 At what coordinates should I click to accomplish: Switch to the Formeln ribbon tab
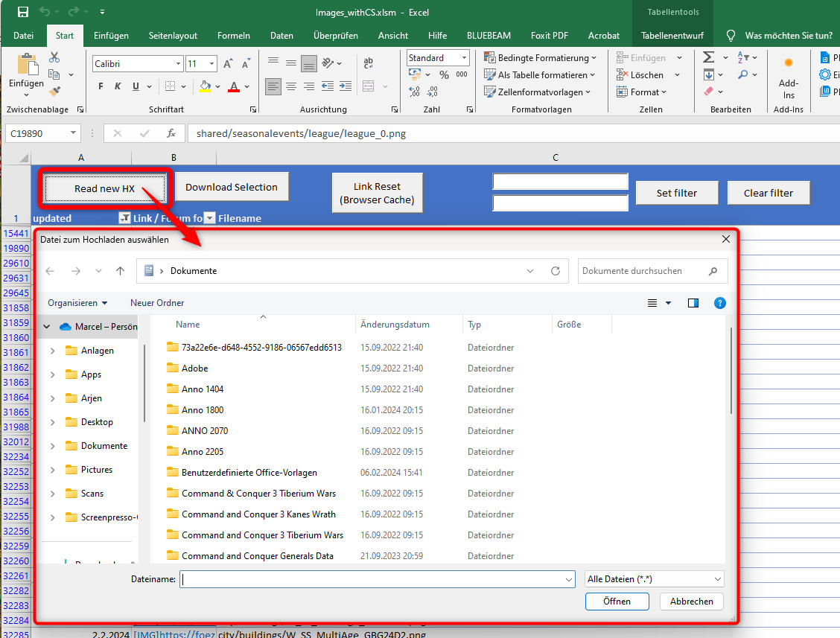pyautogui.click(x=233, y=36)
